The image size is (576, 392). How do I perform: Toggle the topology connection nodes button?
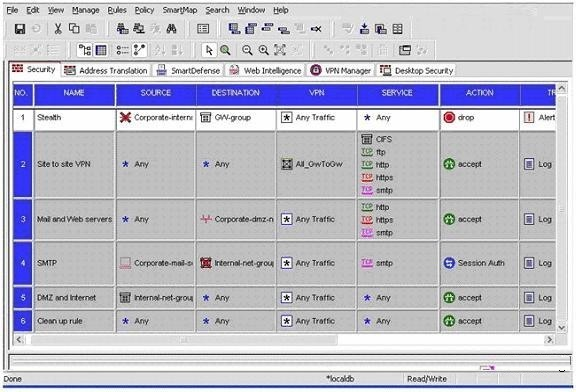point(139,50)
